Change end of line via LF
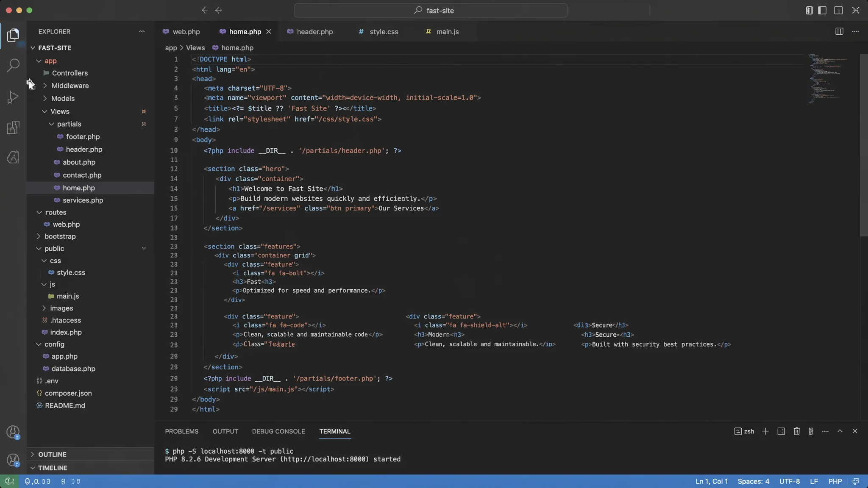Image resolution: width=868 pixels, height=488 pixels. click(x=814, y=481)
